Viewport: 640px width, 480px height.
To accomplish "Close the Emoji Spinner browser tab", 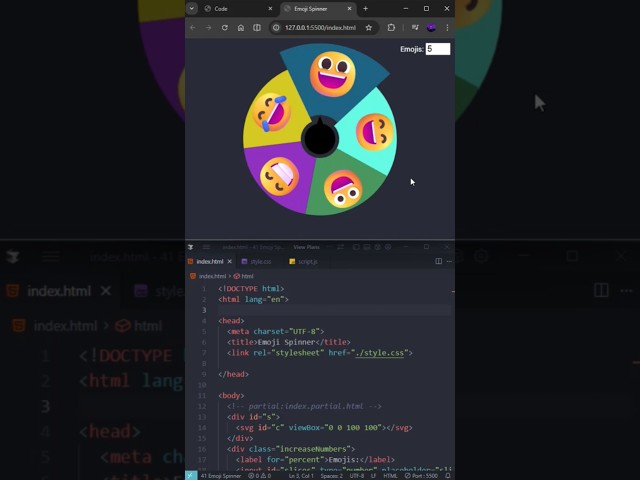I will tap(349, 9).
